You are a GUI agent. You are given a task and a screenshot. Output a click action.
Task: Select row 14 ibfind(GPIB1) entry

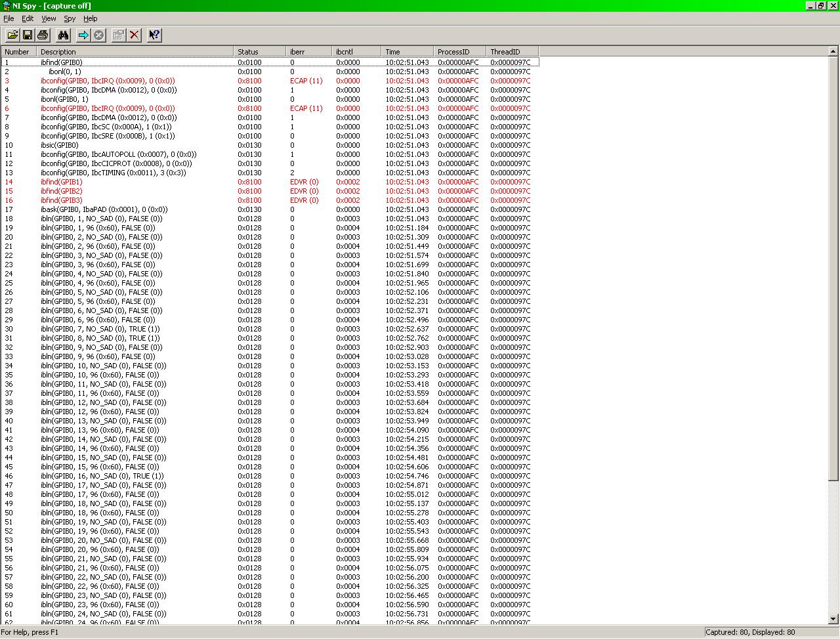pyautogui.click(x=61, y=182)
